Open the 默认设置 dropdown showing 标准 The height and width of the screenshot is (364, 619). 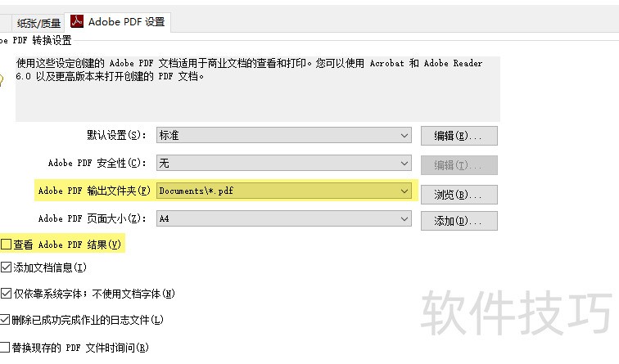pyautogui.click(x=284, y=135)
